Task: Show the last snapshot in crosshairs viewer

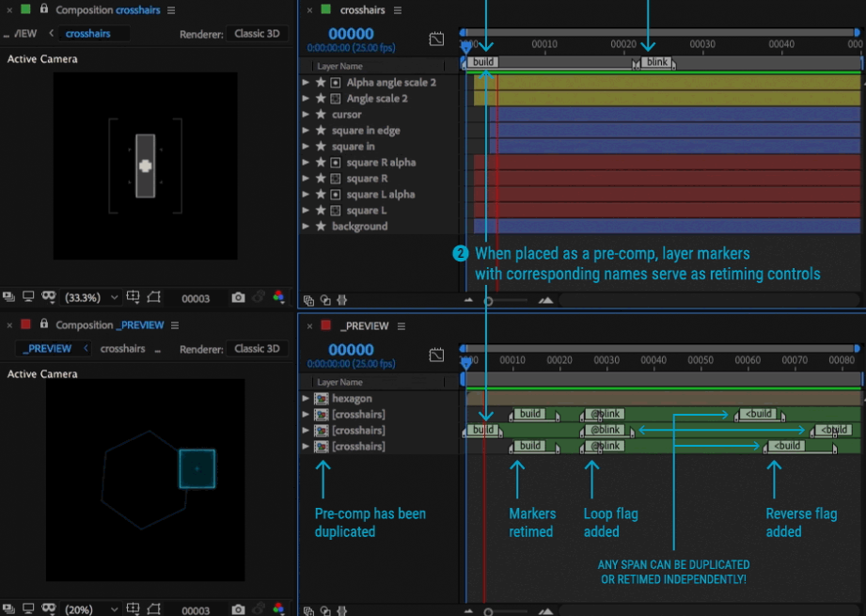Action: [x=259, y=297]
